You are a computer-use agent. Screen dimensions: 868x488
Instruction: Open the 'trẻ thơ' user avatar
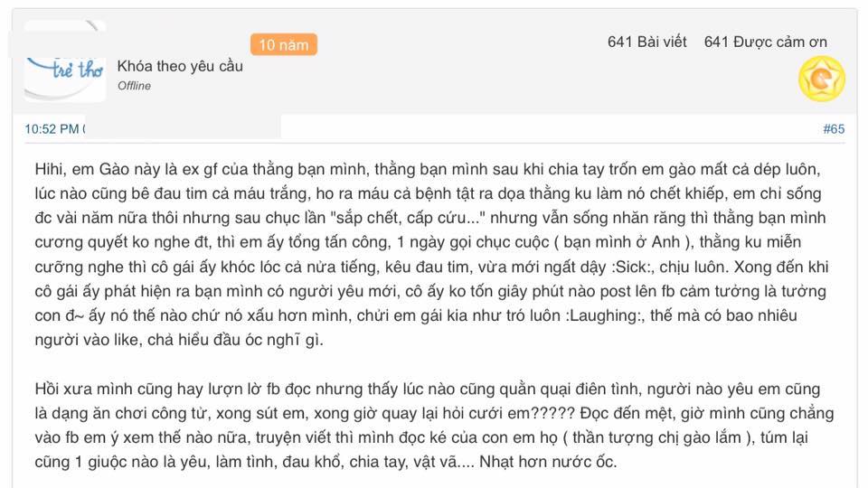click(65, 61)
